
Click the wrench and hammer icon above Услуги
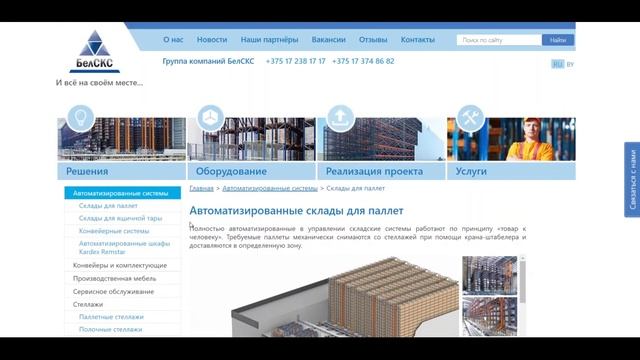470,118
